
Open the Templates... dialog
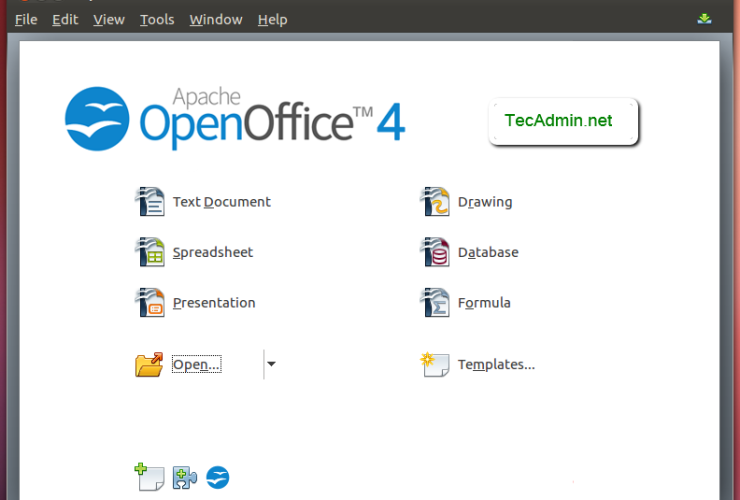point(479,365)
